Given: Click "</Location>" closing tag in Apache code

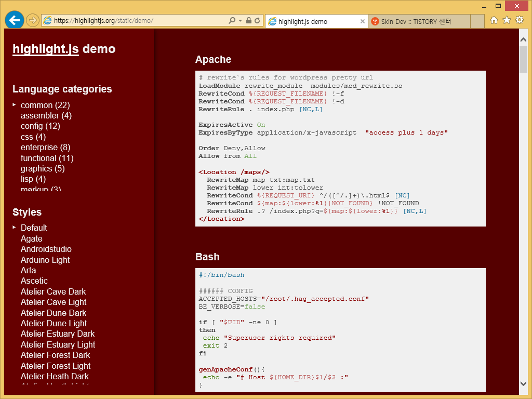Looking at the screenshot, I should 221,219.
